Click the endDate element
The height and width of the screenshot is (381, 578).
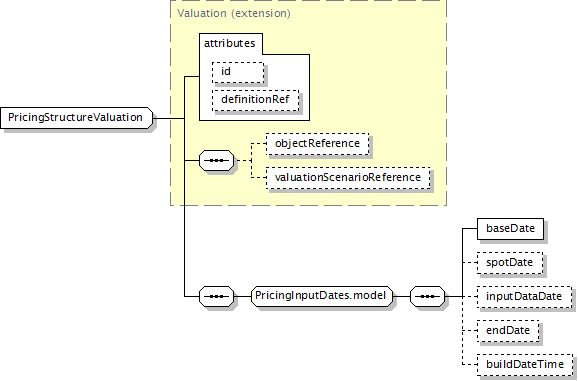point(508,331)
